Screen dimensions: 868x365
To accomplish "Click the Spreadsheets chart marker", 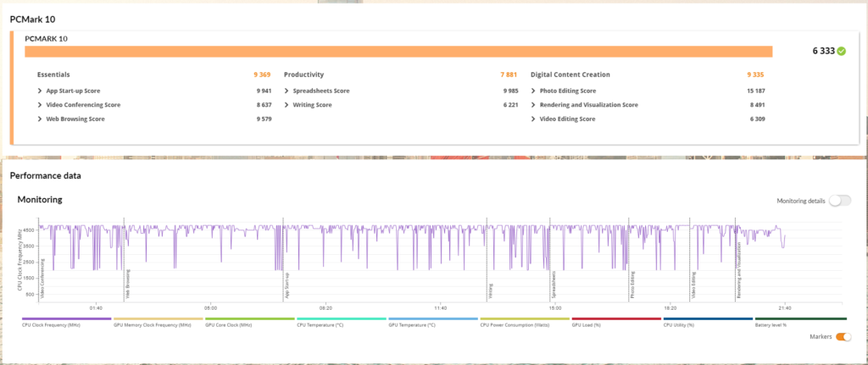I will point(553,285).
